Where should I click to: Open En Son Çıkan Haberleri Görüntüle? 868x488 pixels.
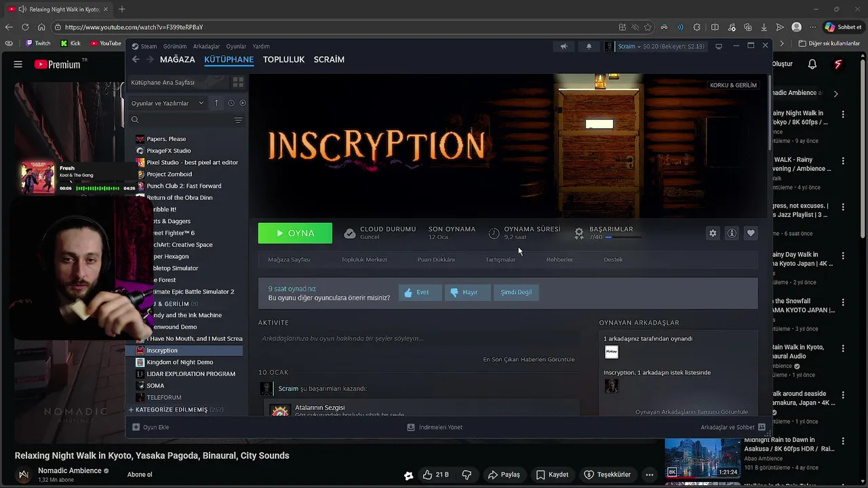[528, 359]
